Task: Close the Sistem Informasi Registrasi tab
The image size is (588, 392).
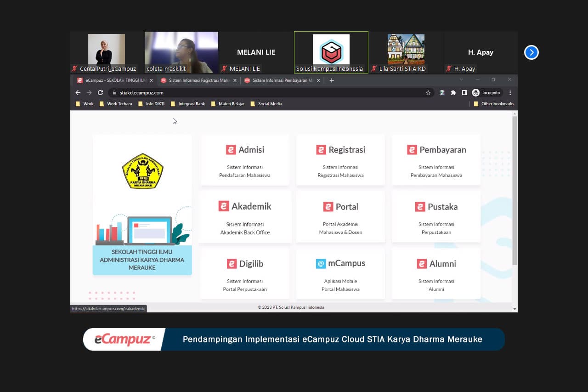Action: [235, 80]
